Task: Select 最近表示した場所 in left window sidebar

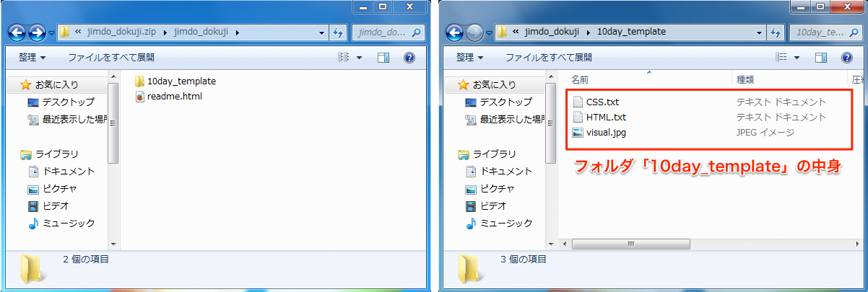Action: click(x=67, y=120)
